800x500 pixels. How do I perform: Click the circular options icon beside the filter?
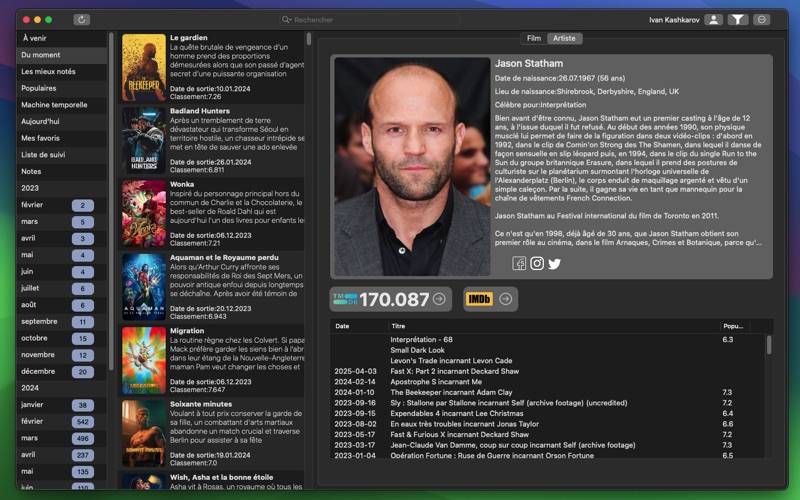point(761,19)
